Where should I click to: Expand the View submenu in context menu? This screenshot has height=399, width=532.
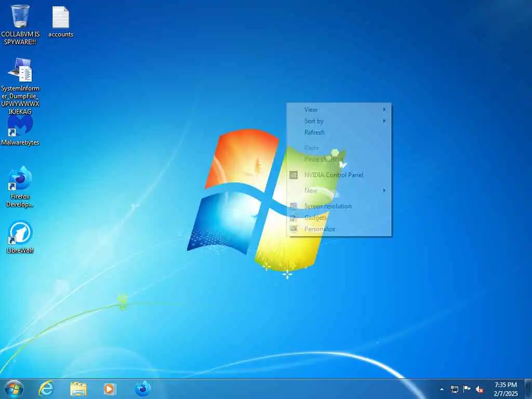point(339,110)
